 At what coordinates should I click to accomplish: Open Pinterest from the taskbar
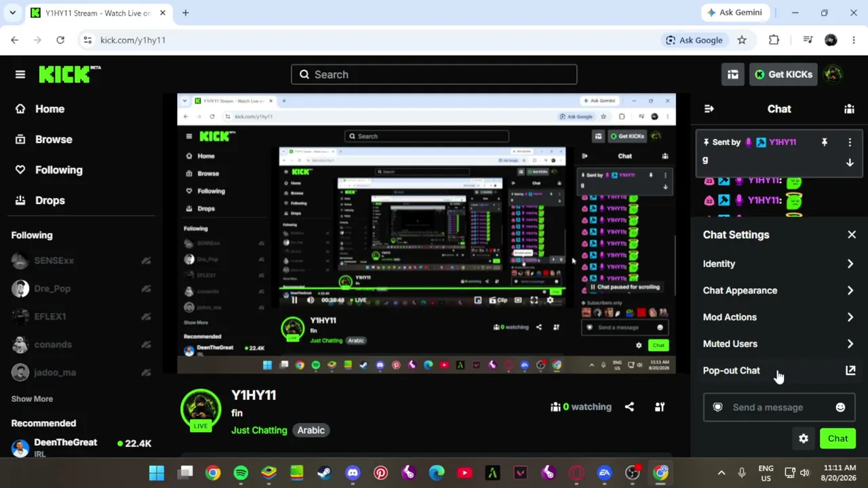pos(380,472)
